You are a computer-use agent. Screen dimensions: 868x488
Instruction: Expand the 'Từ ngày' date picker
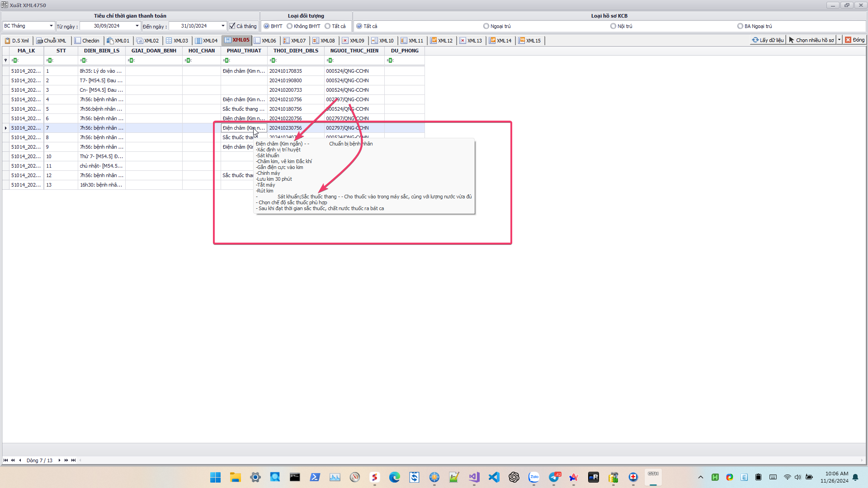137,26
